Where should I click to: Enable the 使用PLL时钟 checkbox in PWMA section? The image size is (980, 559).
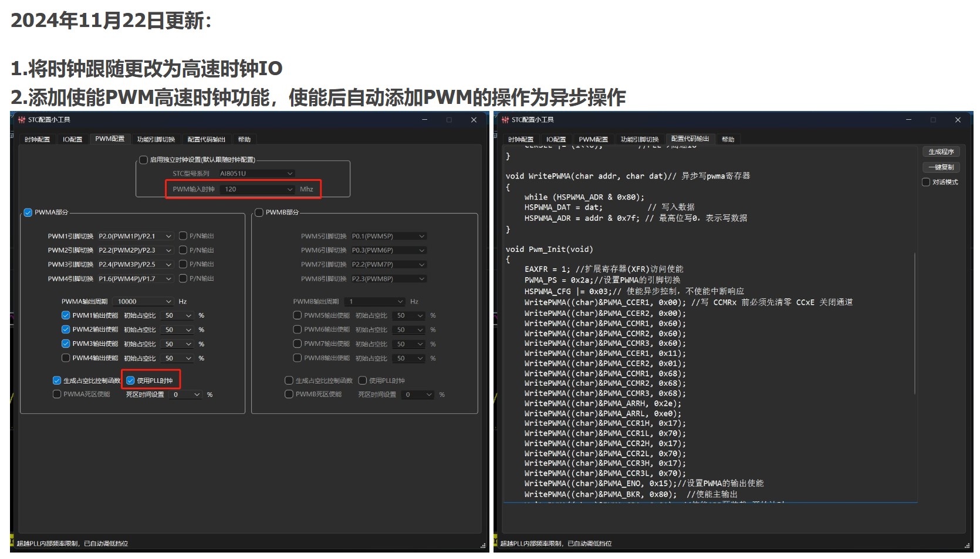click(x=131, y=380)
